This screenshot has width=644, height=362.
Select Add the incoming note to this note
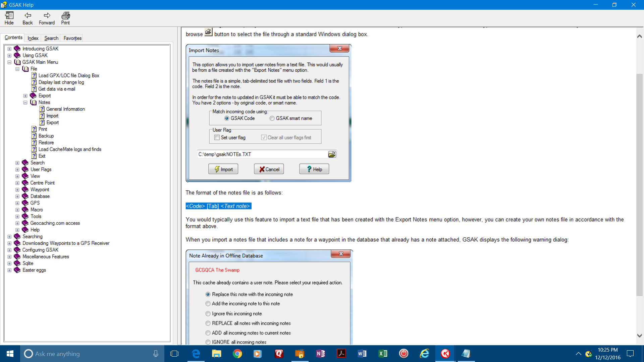(x=208, y=304)
